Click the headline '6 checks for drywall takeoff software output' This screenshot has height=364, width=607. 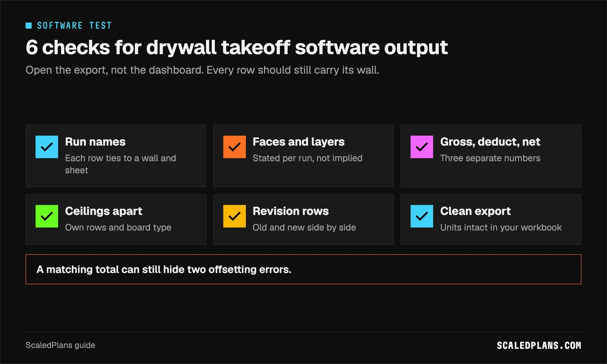pos(237,47)
